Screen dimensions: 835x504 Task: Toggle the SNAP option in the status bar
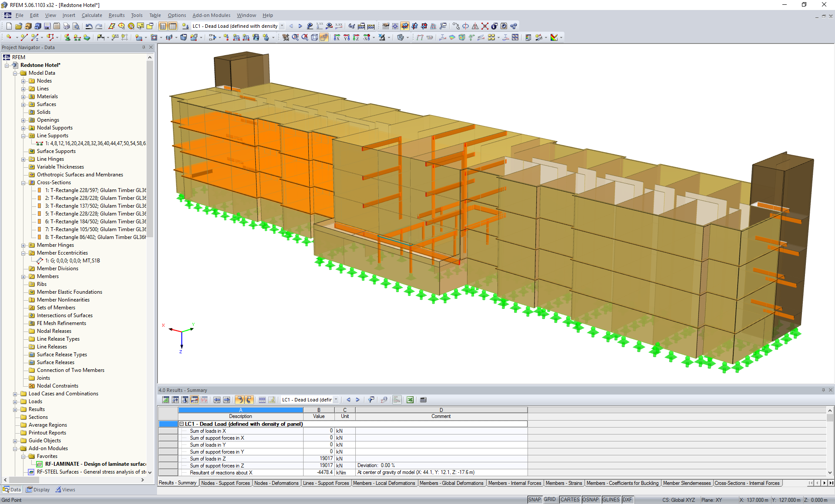click(x=534, y=500)
